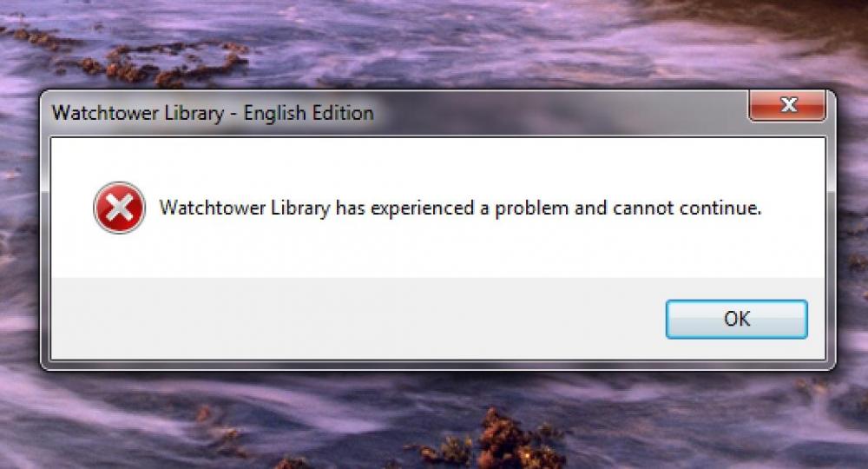Click 'Watchtower Library' at start of message

pyautogui.click(x=245, y=208)
